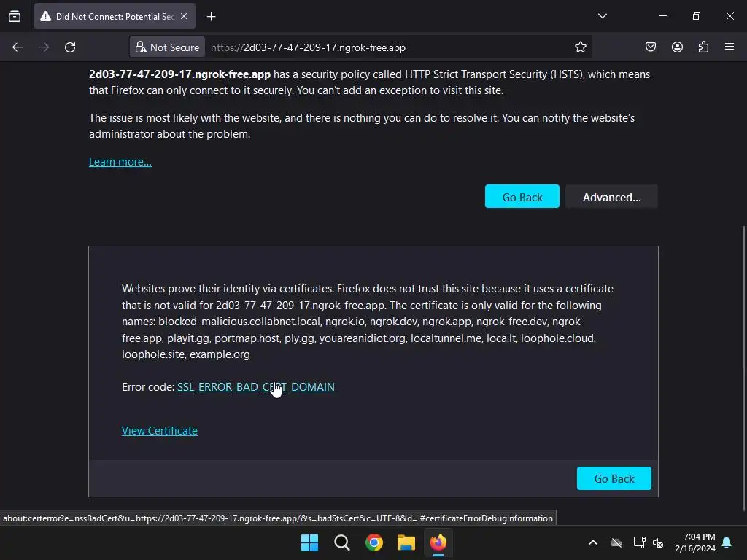The width and height of the screenshot is (747, 560).
Task: Open taskbar Search icon
Action: [341, 542]
